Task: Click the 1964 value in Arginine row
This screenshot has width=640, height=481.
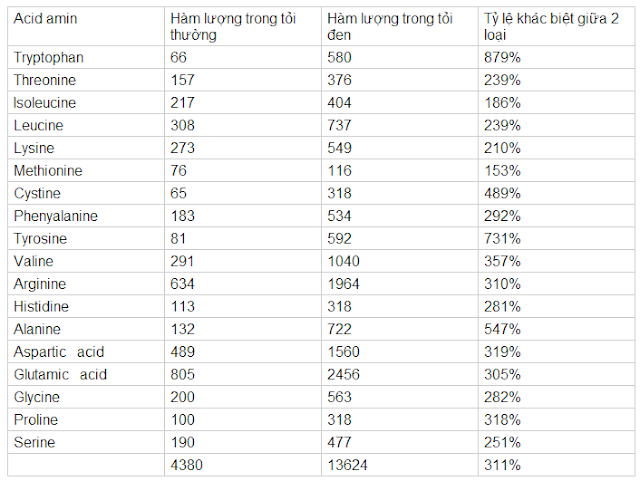Action: 343,284
